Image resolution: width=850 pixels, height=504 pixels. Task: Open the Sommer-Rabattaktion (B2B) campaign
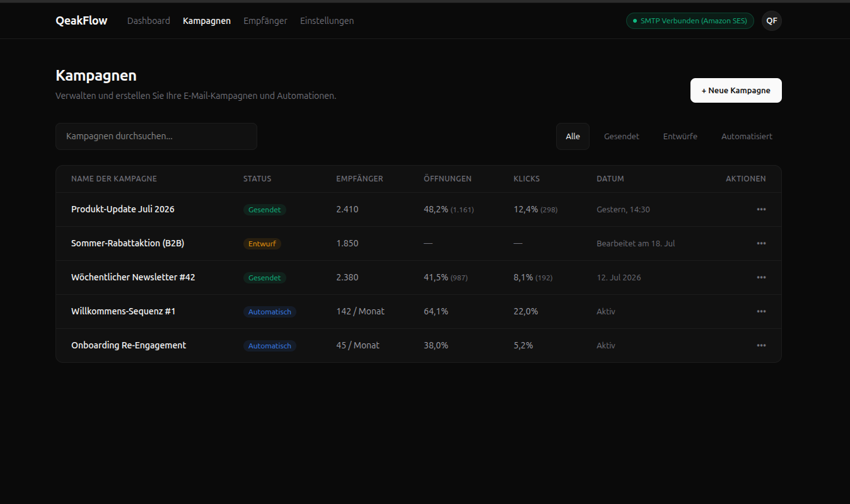[x=128, y=243]
